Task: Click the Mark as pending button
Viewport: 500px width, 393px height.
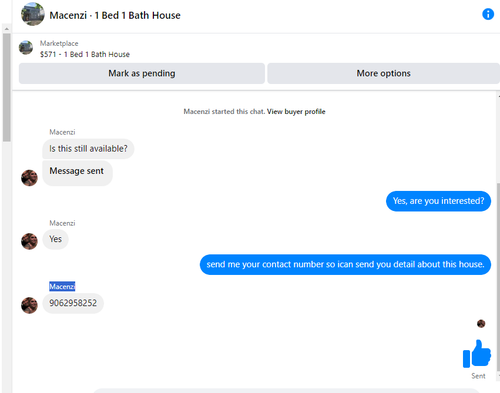Action: (x=142, y=73)
